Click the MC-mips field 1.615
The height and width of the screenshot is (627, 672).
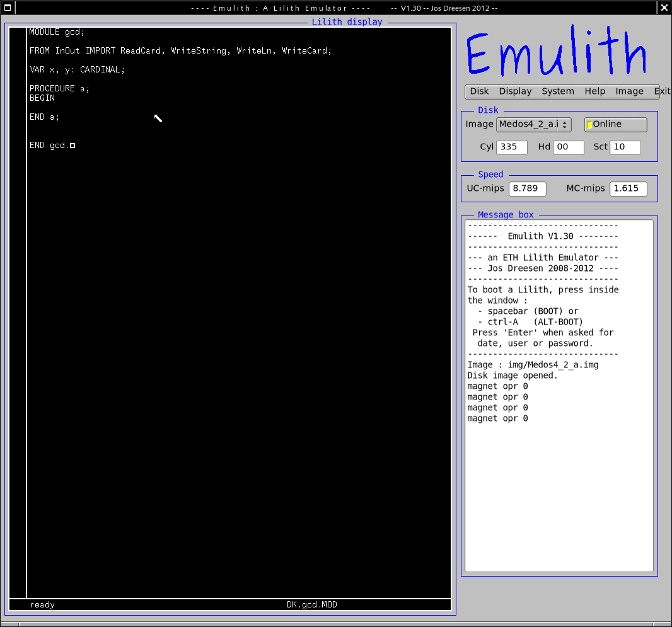[629, 188]
